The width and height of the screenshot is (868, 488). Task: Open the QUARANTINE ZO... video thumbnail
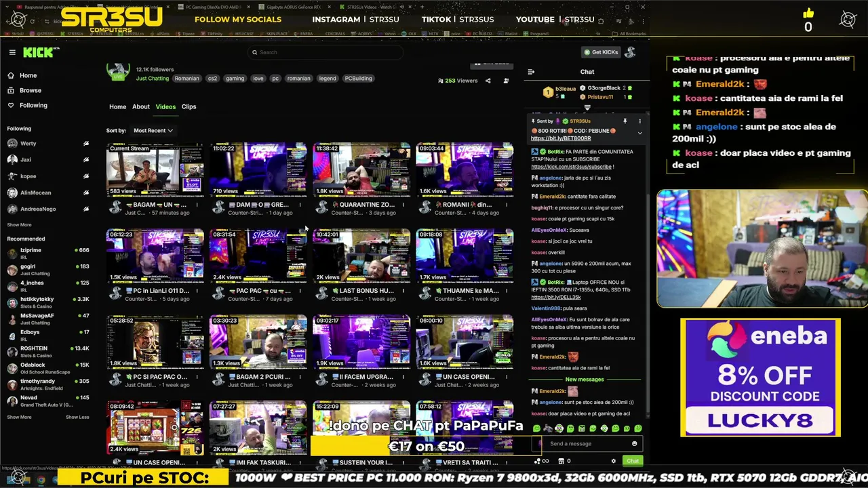pos(361,169)
